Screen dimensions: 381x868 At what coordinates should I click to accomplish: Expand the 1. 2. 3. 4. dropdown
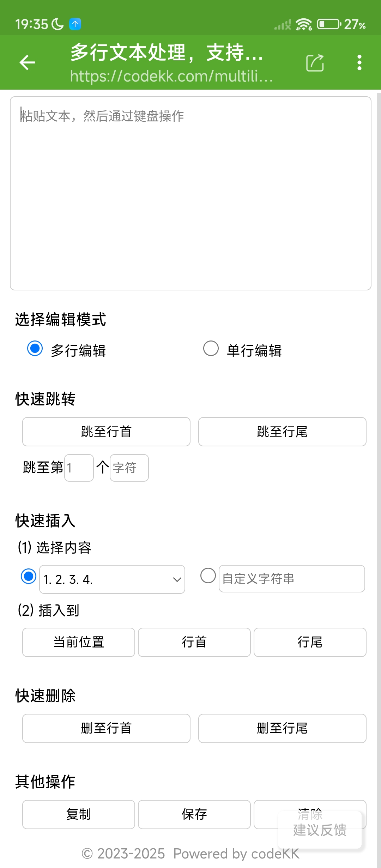pyautogui.click(x=112, y=579)
